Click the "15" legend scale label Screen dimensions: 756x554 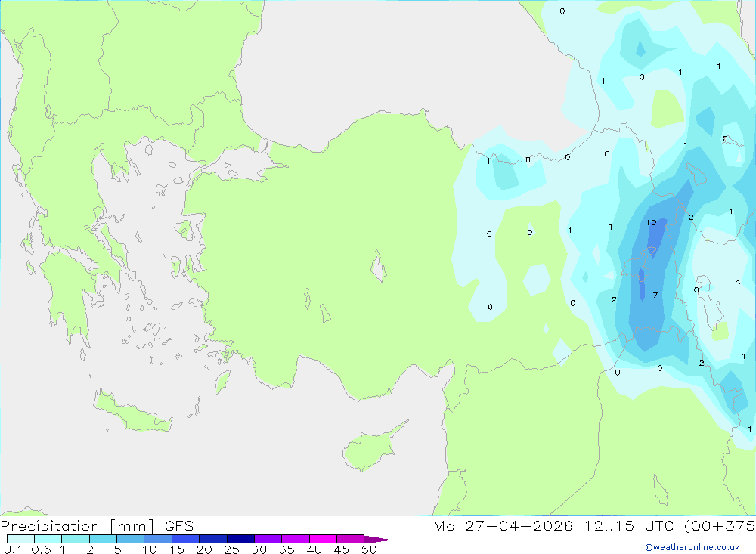177,549
